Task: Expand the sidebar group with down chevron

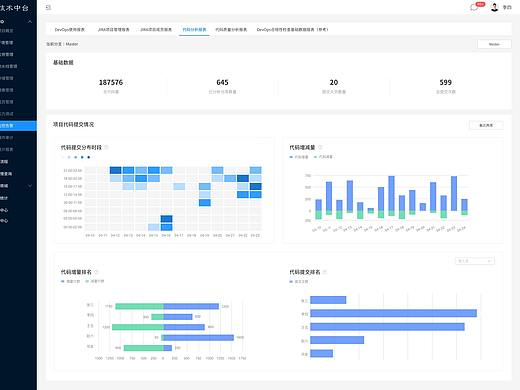Action: [30, 186]
